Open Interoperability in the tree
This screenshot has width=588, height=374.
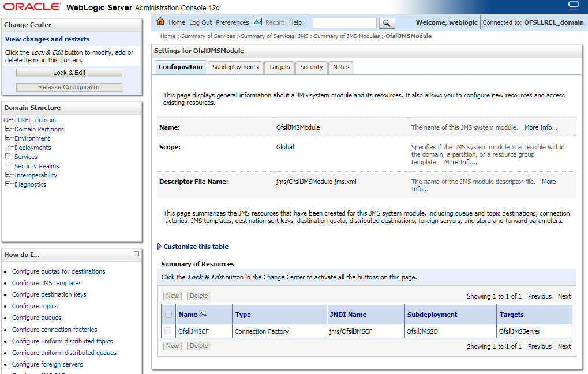click(36, 175)
